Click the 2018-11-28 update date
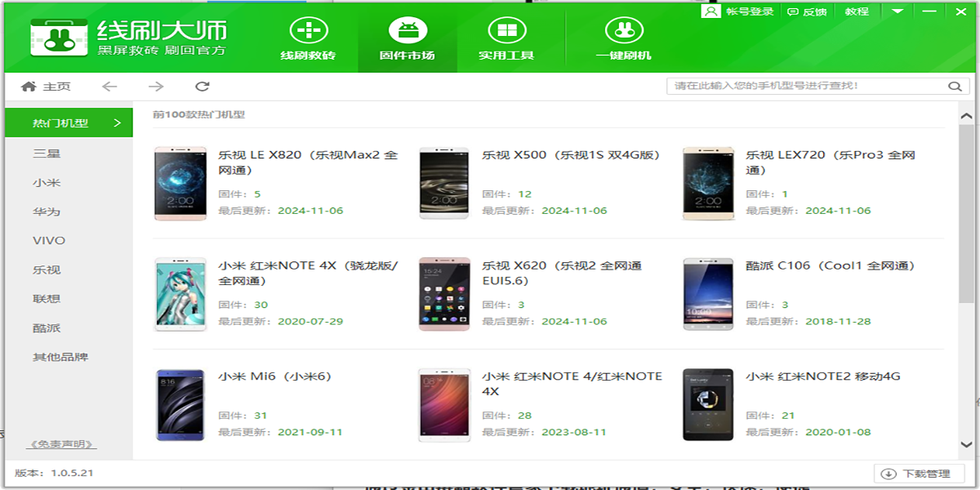 (x=838, y=322)
